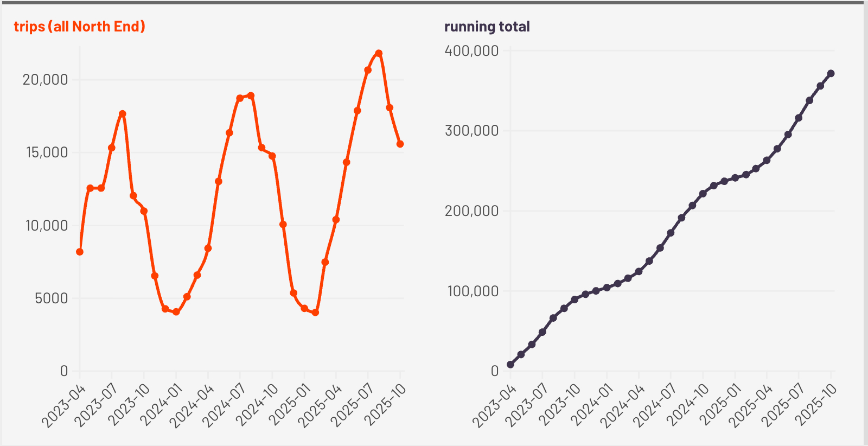The height and width of the screenshot is (446, 868).
Task: Select the summer 2023 peak point on the trips line
Action: pyautogui.click(x=123, y=114)
